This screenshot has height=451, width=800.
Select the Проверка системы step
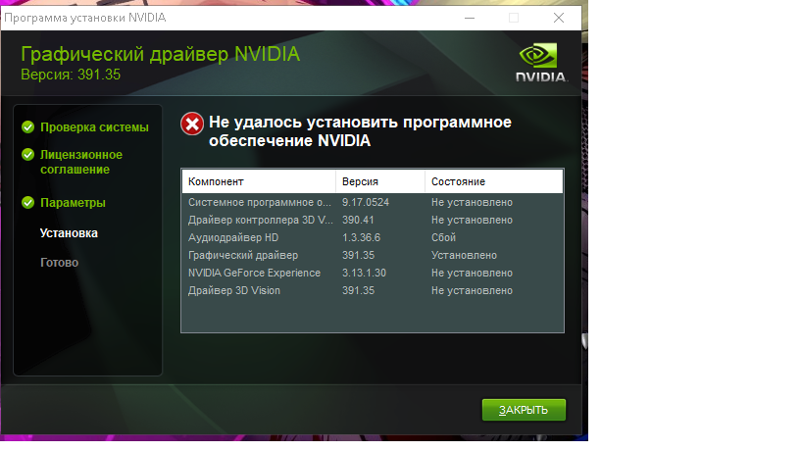click(94, 128)
